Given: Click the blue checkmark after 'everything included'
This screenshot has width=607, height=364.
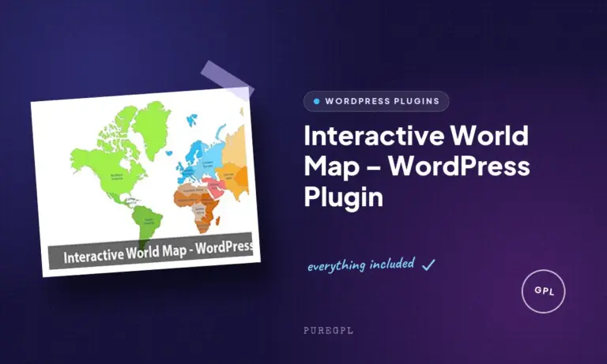Looking at the screenshot, I should (428, 265).
